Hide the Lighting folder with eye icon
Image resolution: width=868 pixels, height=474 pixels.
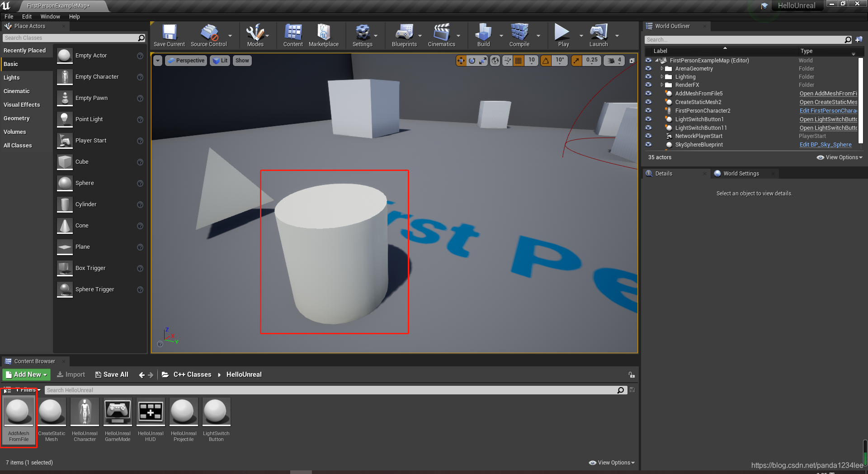(x=648, y=77)
